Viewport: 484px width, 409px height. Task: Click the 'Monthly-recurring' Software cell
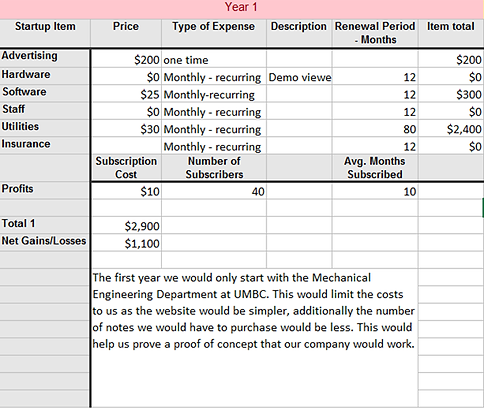point(214,94)
